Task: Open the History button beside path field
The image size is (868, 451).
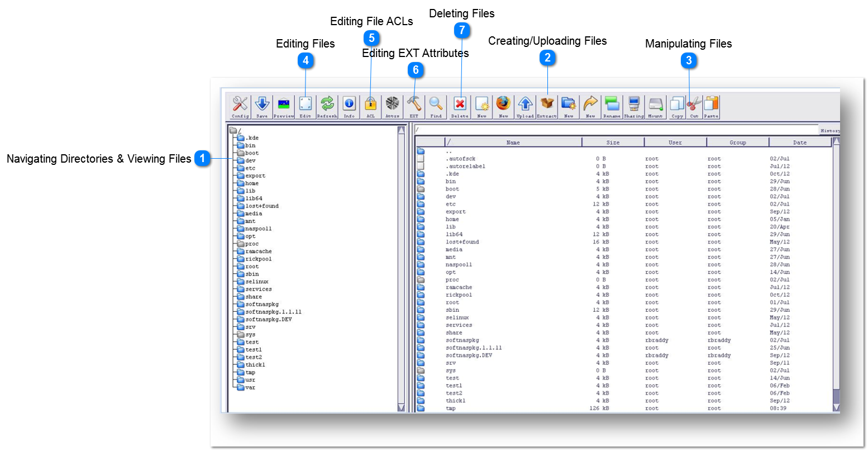Action: pyautogui.click(x=829, y=130)
